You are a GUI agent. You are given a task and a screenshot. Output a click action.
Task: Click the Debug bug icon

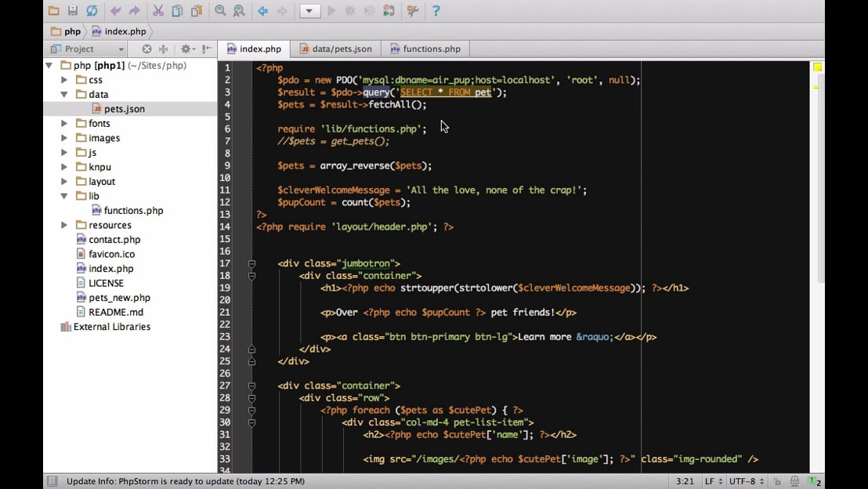point(350,10)
